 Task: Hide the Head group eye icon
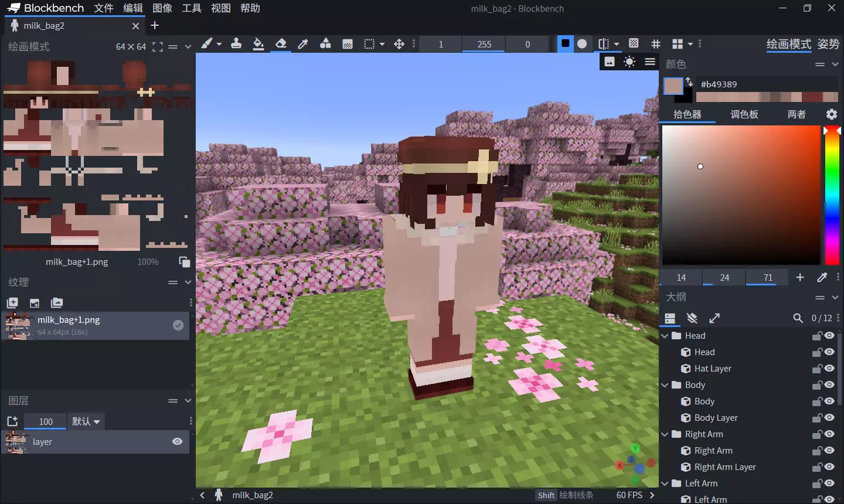point(829,336)
